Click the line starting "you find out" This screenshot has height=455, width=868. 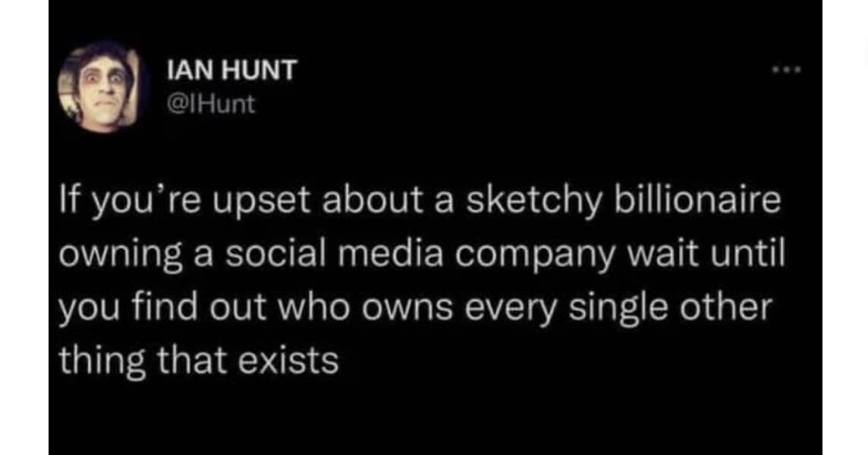click(415, 309)
